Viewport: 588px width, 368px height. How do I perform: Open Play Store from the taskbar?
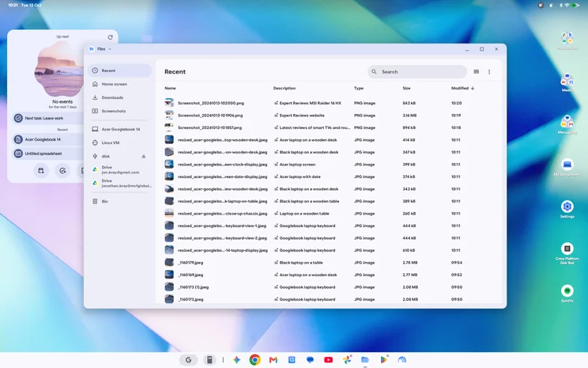click(383, 360)
